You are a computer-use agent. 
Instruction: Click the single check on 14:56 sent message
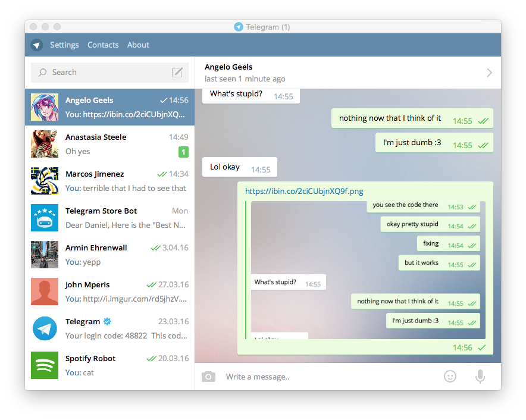pos(482,348)
